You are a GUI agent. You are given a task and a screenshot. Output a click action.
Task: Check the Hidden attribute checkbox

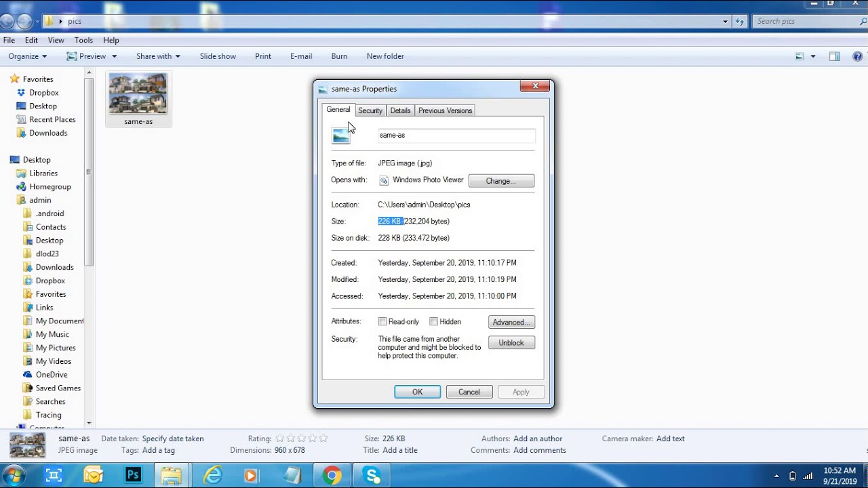click(433, 322)
